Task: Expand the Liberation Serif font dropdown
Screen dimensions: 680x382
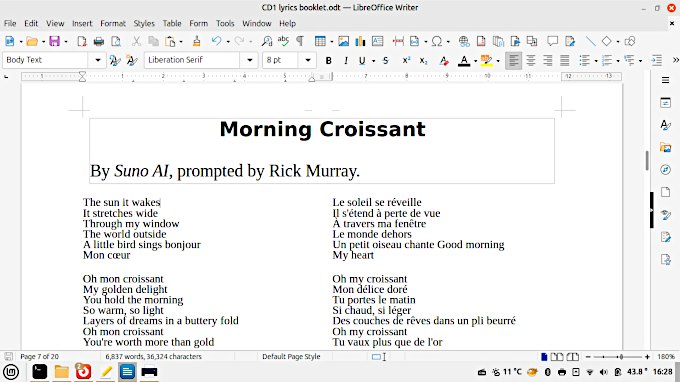Action: (x=249, y=60)
